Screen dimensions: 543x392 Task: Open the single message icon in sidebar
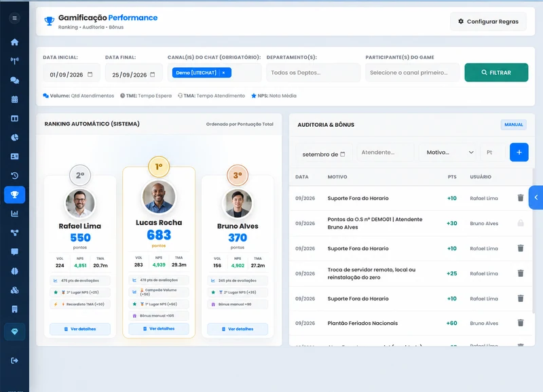pyautogui.click(x=14, y=252)
